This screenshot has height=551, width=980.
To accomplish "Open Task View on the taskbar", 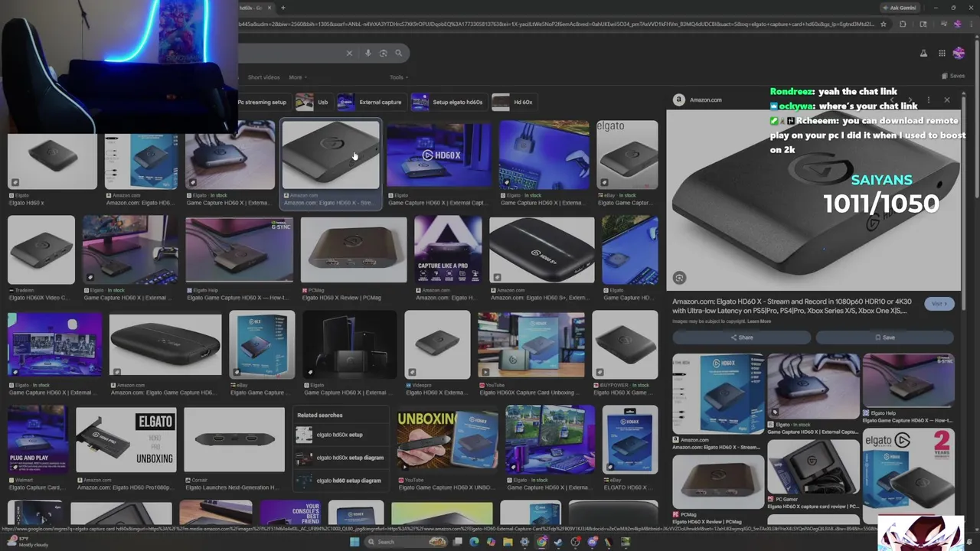I will point(457,542).
